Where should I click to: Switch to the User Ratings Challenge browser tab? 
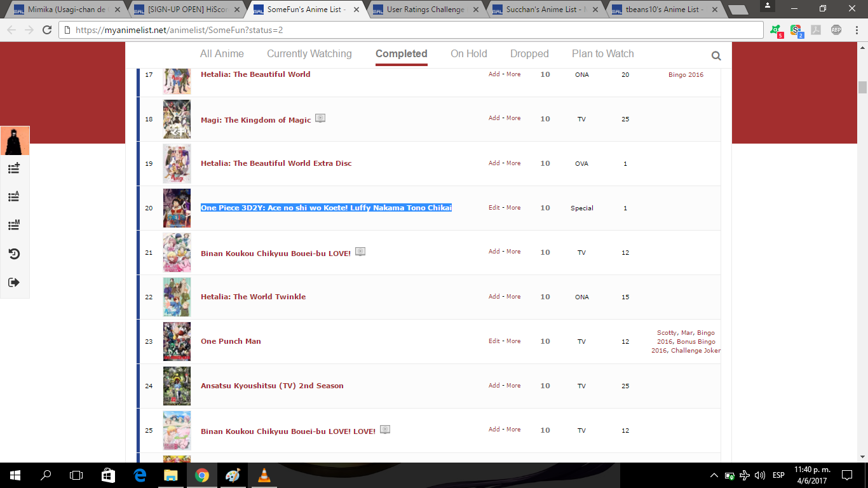[424, 10]
